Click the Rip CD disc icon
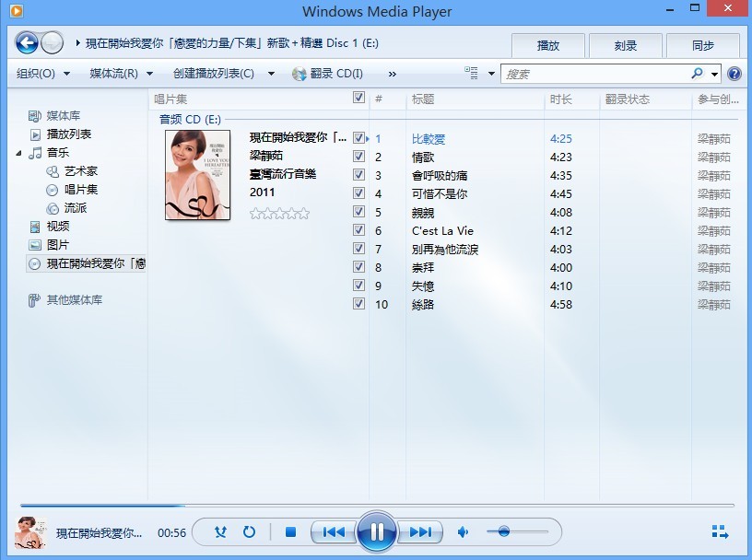 299,74
